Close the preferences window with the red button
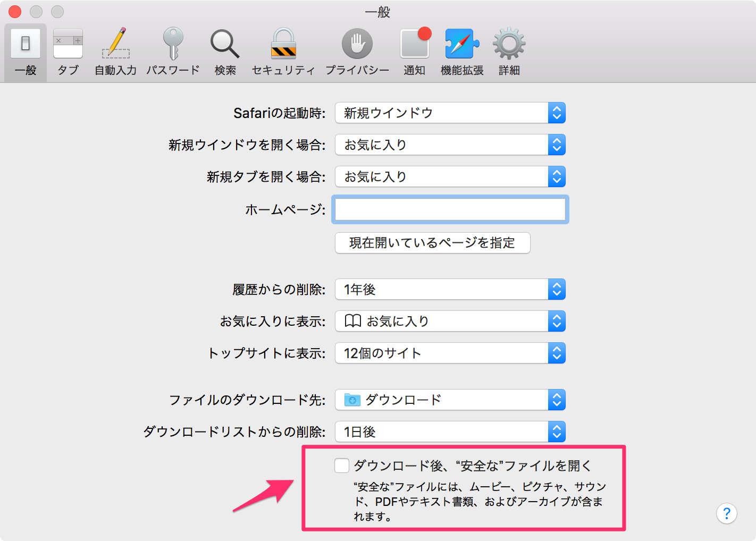Viewport: 756px width, 541px height. click(x=15, y=11)
